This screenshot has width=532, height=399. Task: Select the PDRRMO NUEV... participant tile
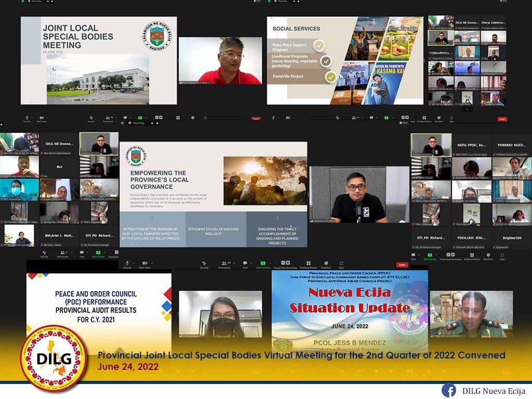(x=512, y=145)
